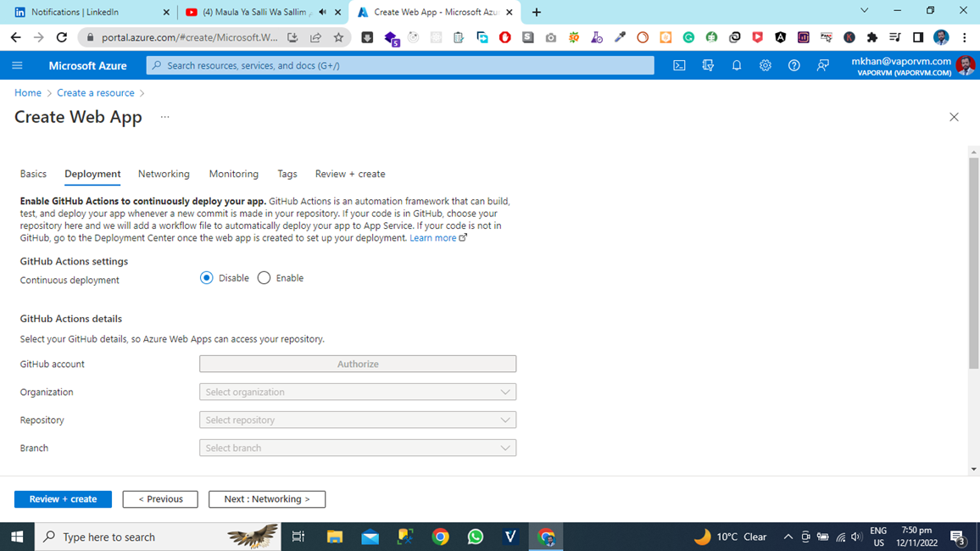Open the Azure Cloud Shell icon
The width and height of the screenshot is (980, 551).
pos(679,65)
